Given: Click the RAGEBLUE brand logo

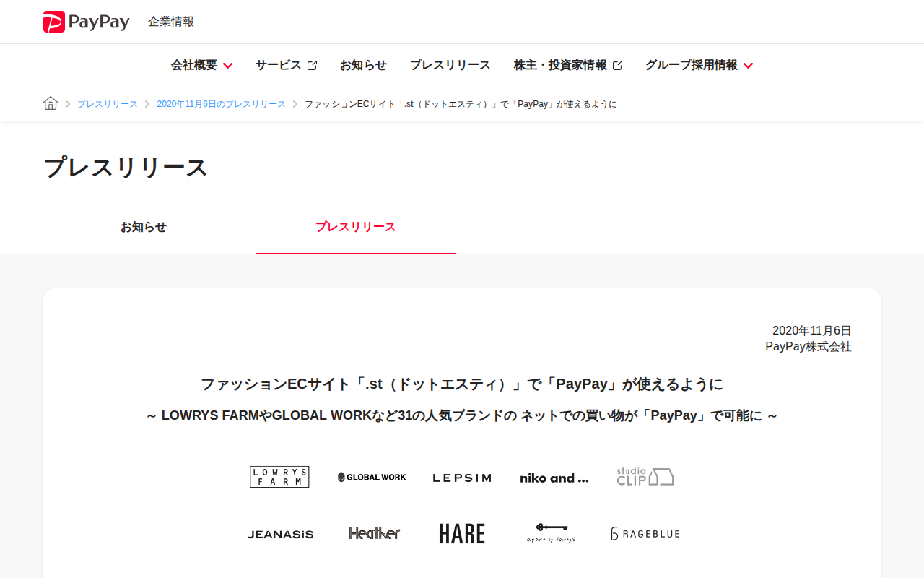Looking at the screenshot, I should pyautogui.click(x=645, y=534).
